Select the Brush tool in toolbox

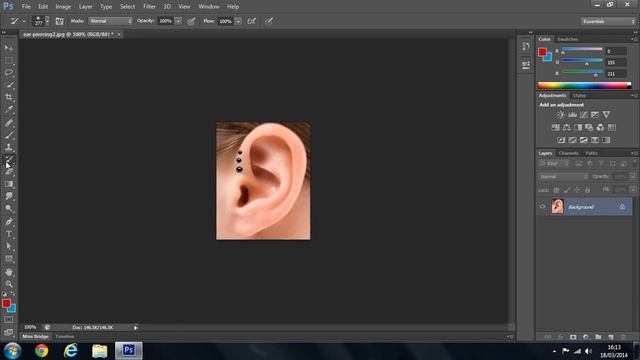[x=9, y=135]
